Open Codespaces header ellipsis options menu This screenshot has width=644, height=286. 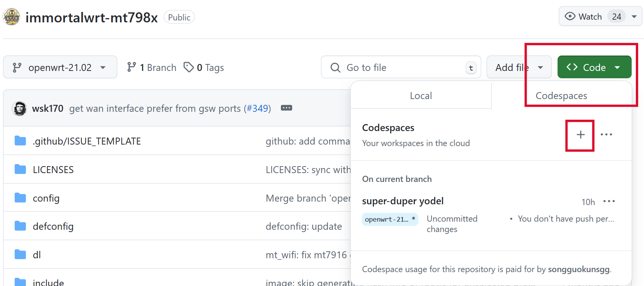tap(606, 135)
